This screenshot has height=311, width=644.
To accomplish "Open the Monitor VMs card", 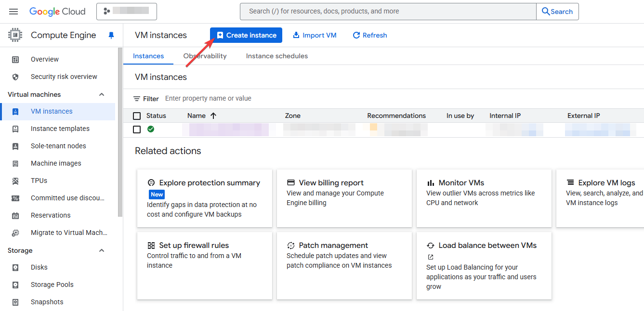I will (x=484, y=198).
